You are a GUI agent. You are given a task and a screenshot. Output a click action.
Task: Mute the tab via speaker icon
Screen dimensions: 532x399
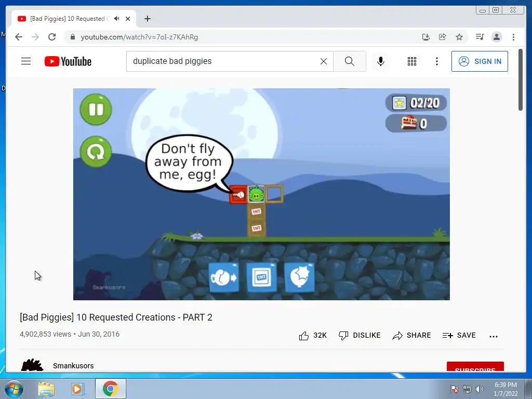117,19
